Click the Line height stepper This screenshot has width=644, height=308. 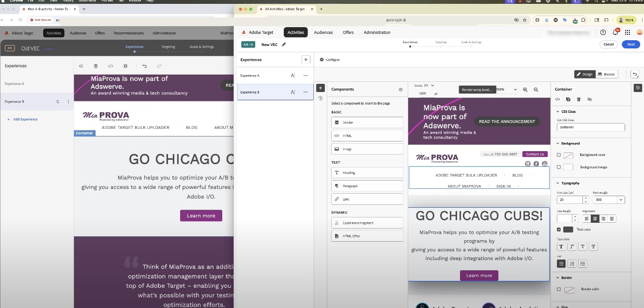point(575,219)
